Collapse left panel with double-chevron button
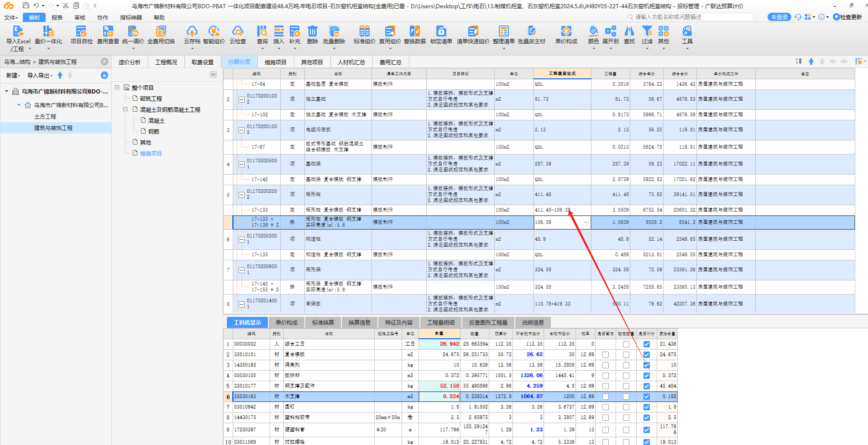Image resolution: width=868 pixels, height=445 pixels. [213, 75]
